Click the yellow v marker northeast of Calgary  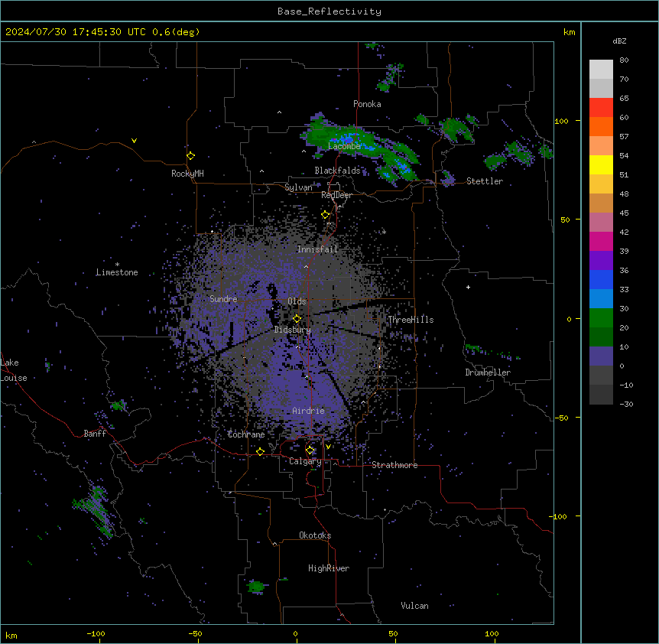328,447
